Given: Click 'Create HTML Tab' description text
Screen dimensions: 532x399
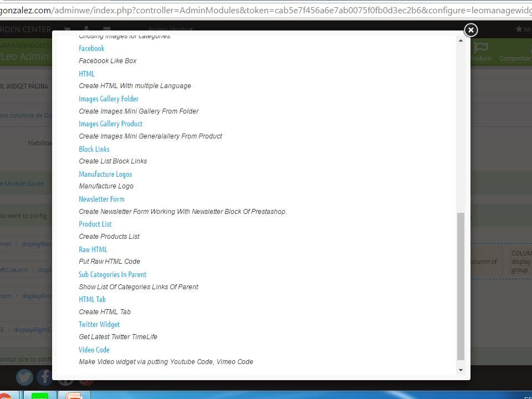Looking at the screenshot, I should [105, 312].
